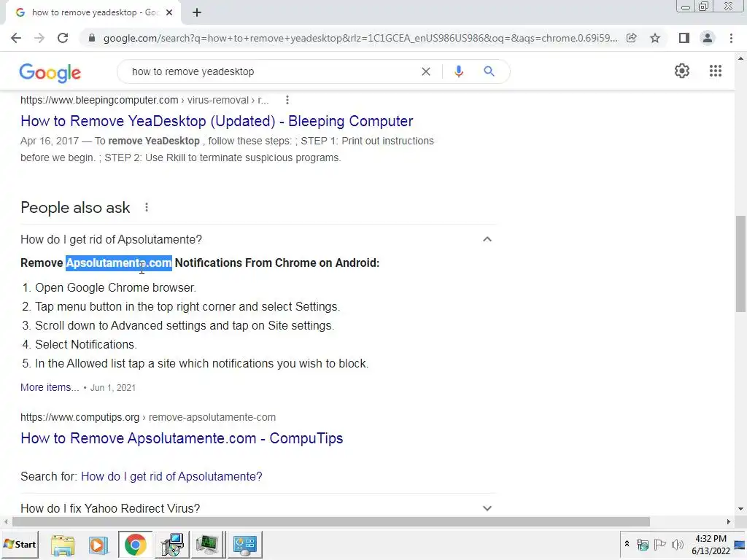Viewport: 747px width, 560px height.
Task: Click the vertical scrollbar thumb
Action: tap(740, 263)
